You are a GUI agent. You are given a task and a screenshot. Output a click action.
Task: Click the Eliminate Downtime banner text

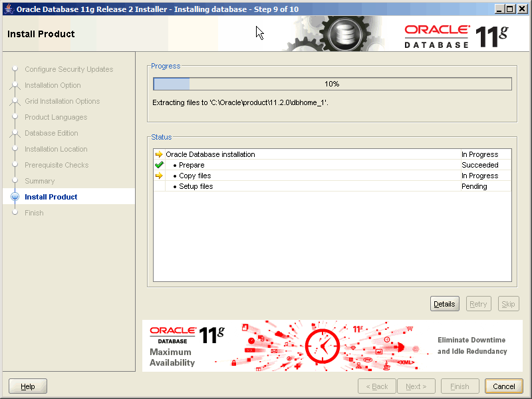(x=472, y=345)
